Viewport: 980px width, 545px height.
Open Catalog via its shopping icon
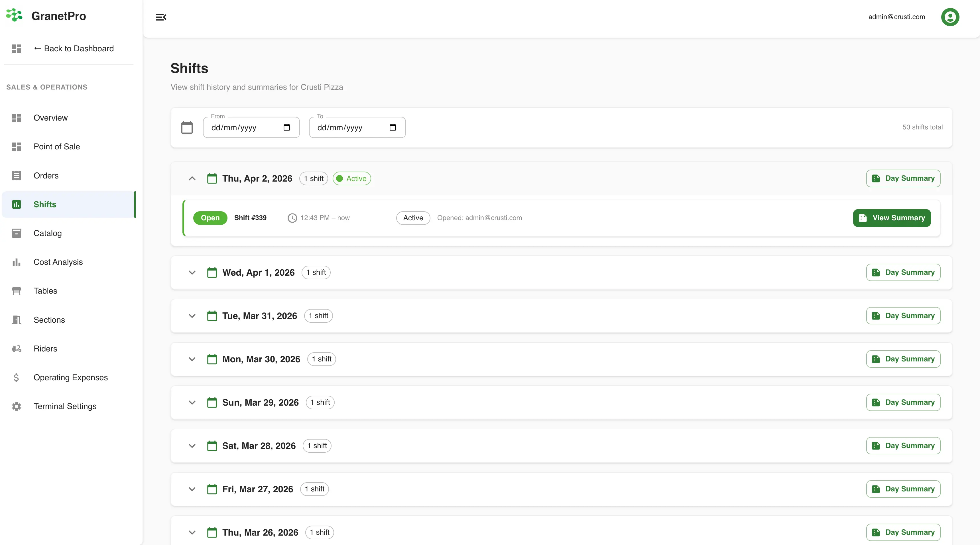16,233
